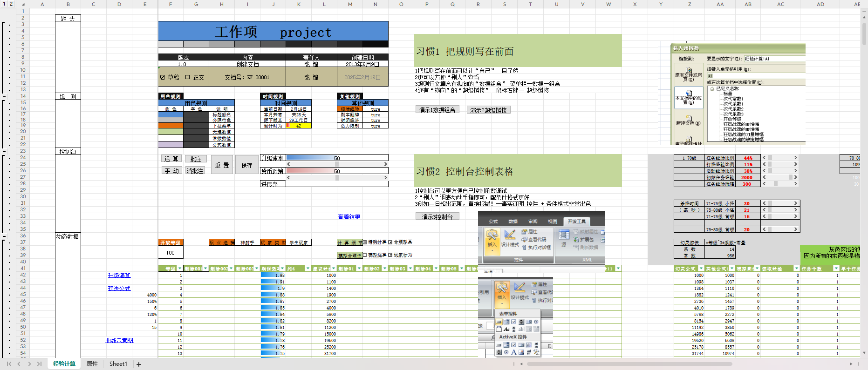Click the 运算 button
Viewport: 868px width, 370px height.
point(171,159)
